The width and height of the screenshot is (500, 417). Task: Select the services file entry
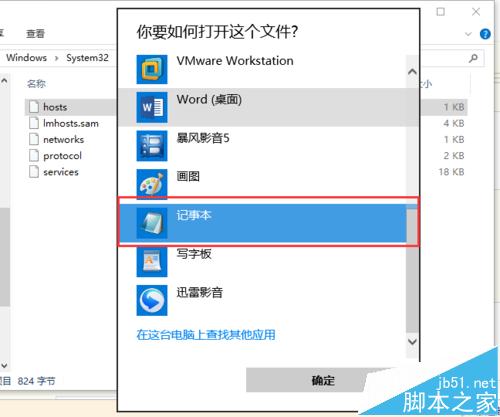click(61, 172)
